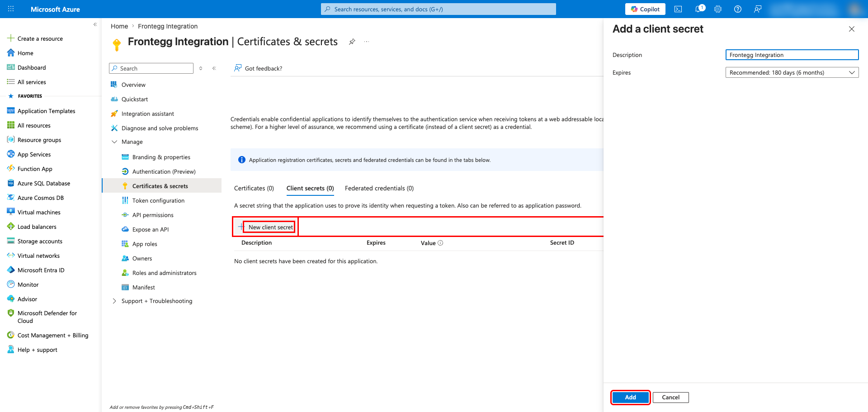868x412 pixels.
Task: Switch to Client secrets (0) tab
Action: point(310,188)
